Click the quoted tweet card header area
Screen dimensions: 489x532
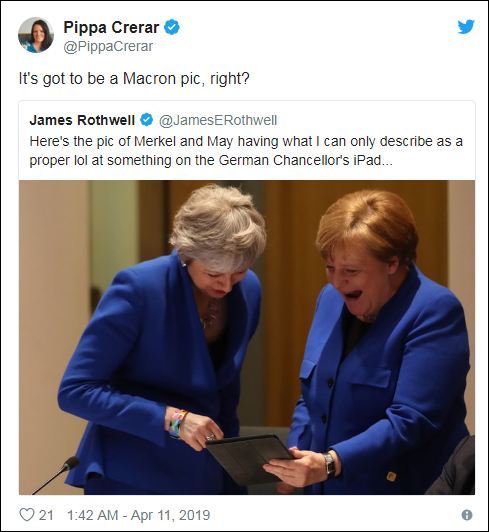click(x=247, y=120)
